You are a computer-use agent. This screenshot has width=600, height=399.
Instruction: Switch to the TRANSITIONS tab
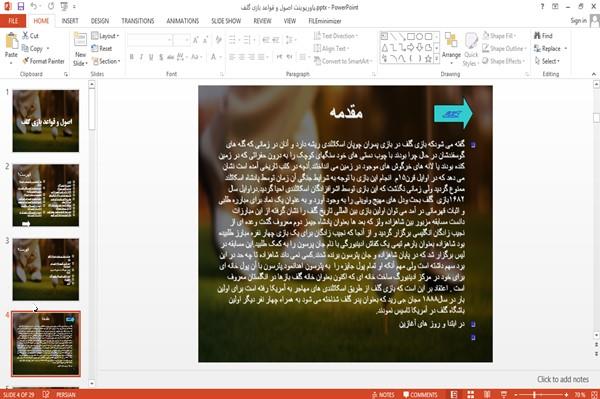(x=138, y=21)
